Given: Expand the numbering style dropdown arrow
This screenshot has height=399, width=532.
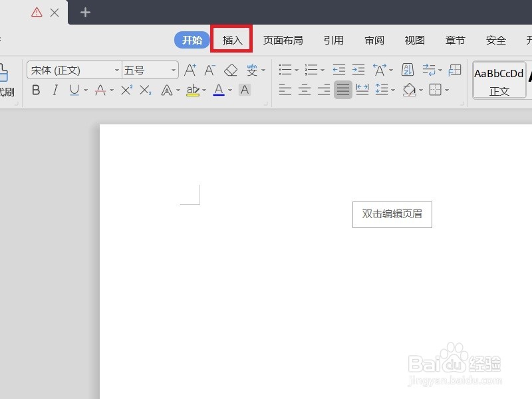Looking at the screenshot, I should click(323, 70).
